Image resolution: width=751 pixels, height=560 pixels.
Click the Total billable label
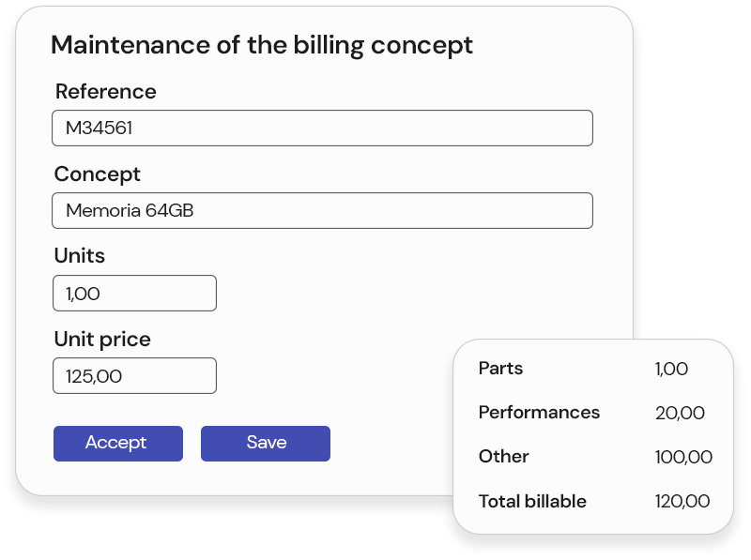coord(532,502)
